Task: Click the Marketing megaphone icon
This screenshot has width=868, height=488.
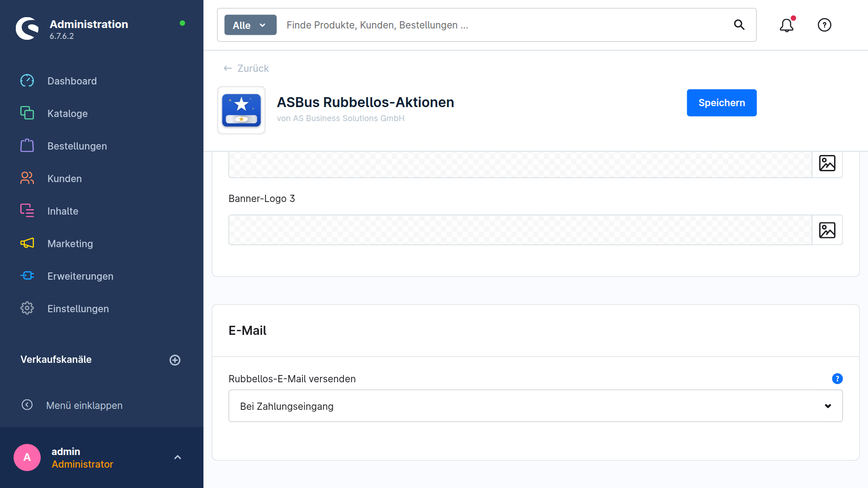Action: coord(27,243)
